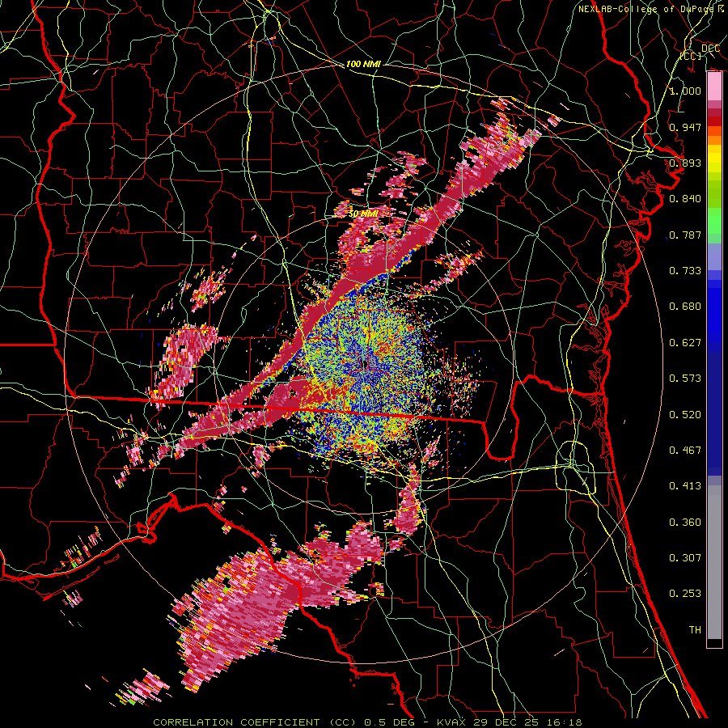
Task: Pick the pink top segment of color scale
Action: 714,87
